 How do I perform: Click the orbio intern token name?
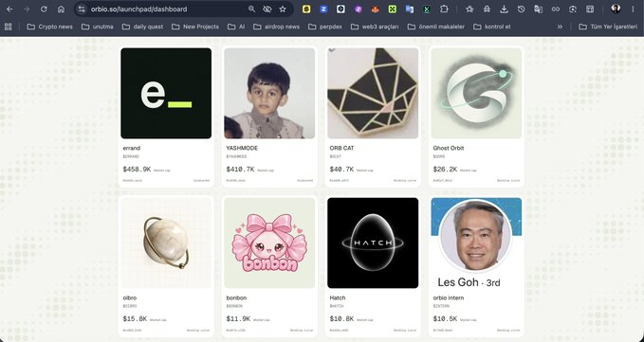pyautogui.click(x=449, y=297)
